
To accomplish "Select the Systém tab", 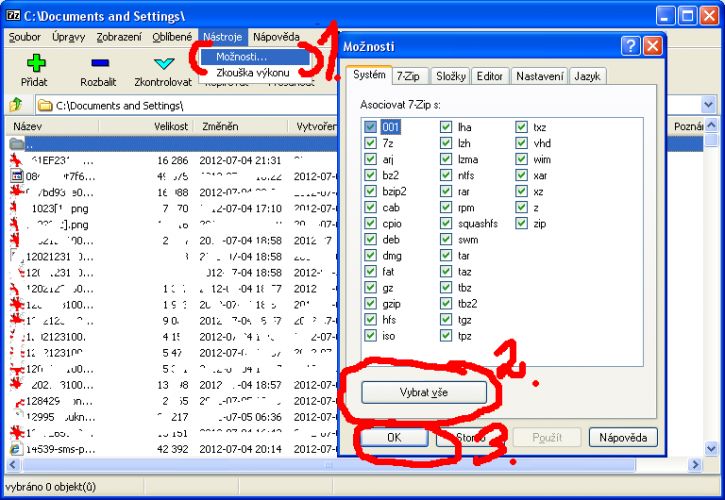I will [369, 75].
